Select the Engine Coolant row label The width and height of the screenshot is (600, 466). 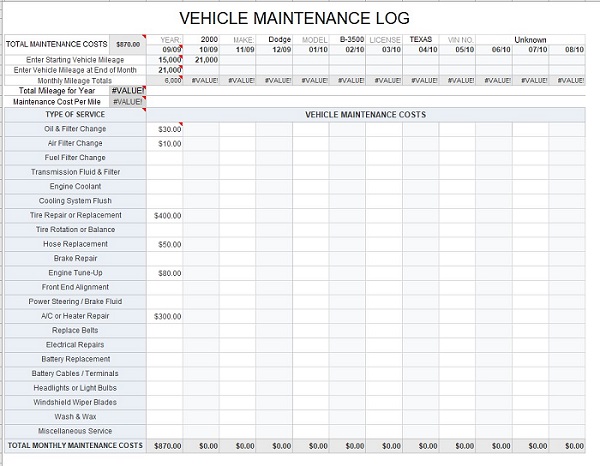pos(75,186)
